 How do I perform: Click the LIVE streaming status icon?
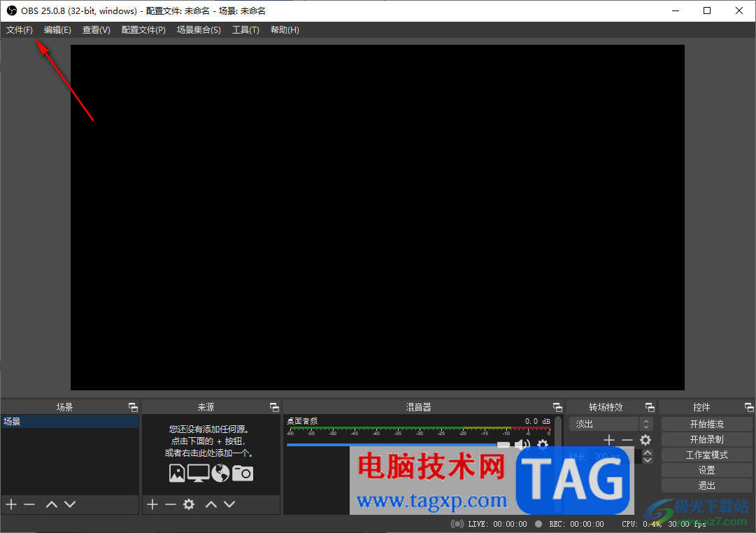pyautogui.click(x=457, y=524)
